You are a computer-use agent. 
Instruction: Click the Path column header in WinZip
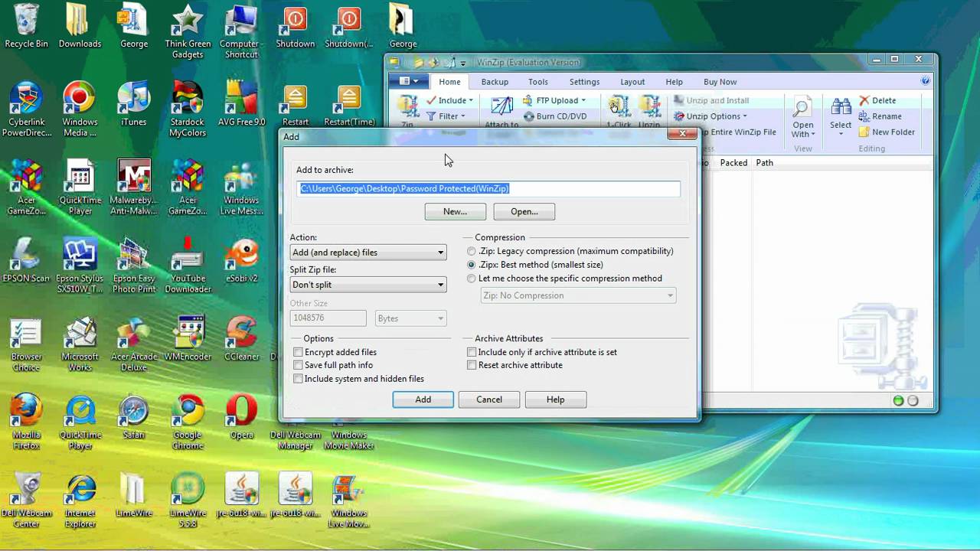(765, 162)
